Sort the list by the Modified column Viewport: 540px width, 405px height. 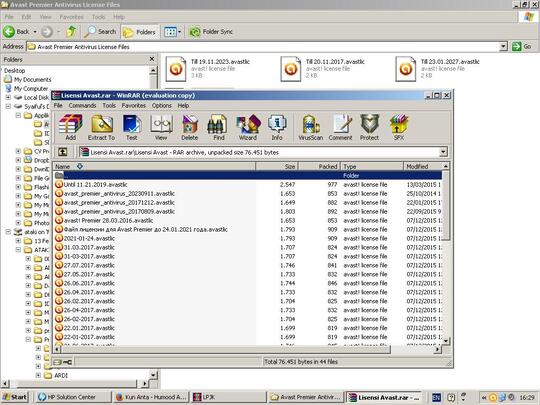point(423,167)
